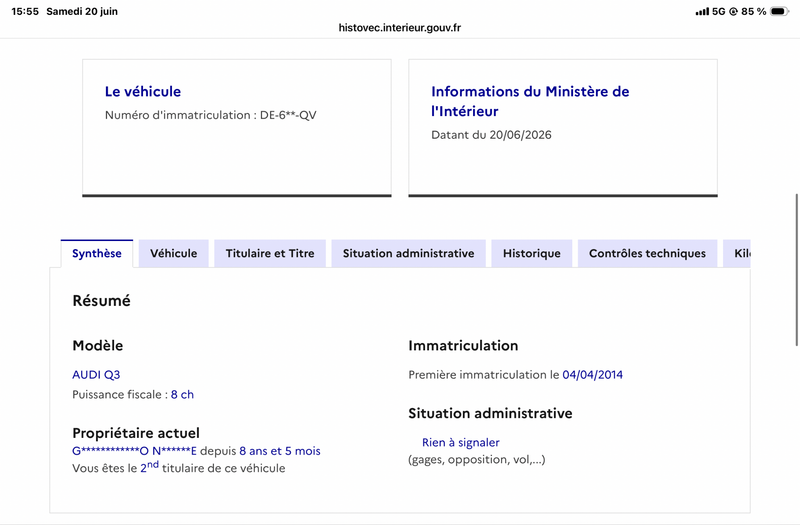Image resolution: width=800 pixels, height=525 pixels.
Task: Tap the cellular signal bars icon
Action: click(x=702, y=11)
